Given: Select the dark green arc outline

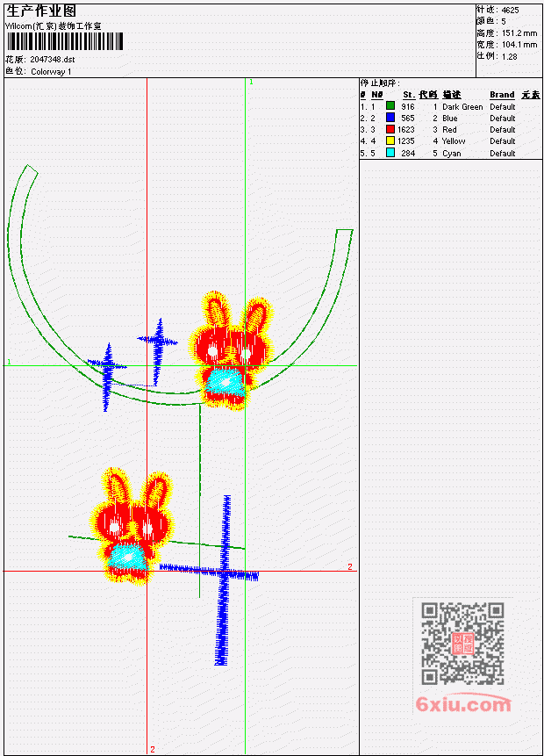Looking at the screenshot, I should pyautogui.click(x=178, y=285).
